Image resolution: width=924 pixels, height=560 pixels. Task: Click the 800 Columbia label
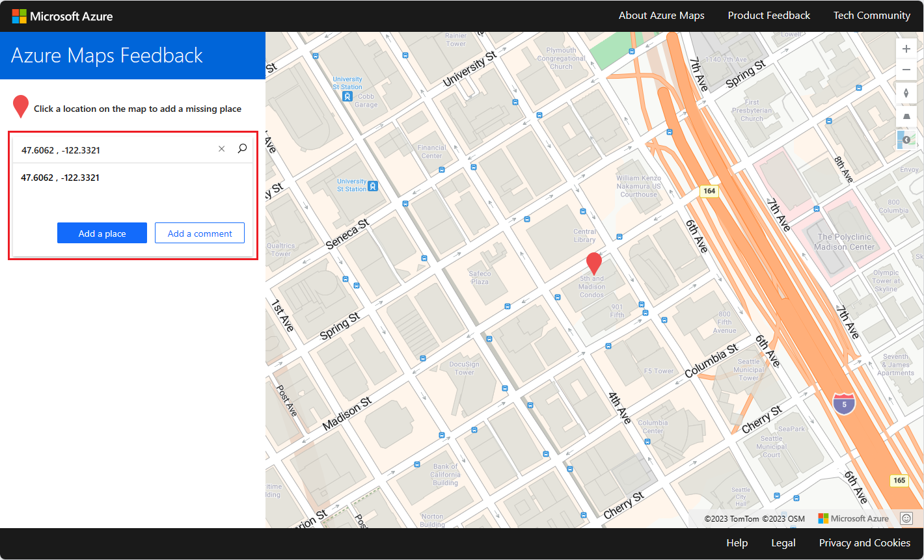click(x=893, y=206)
